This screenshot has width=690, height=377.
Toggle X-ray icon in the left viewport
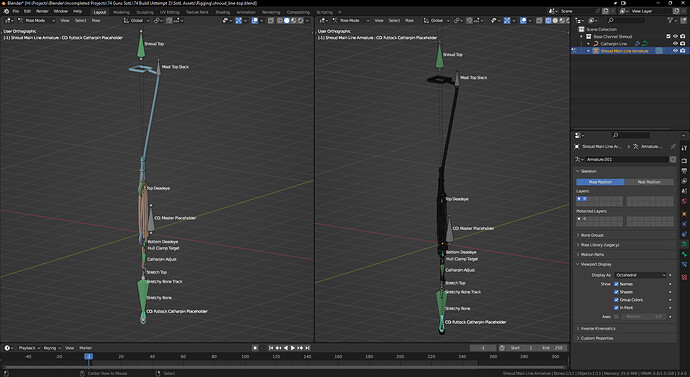pyautogui.click(x=270, y=20)
